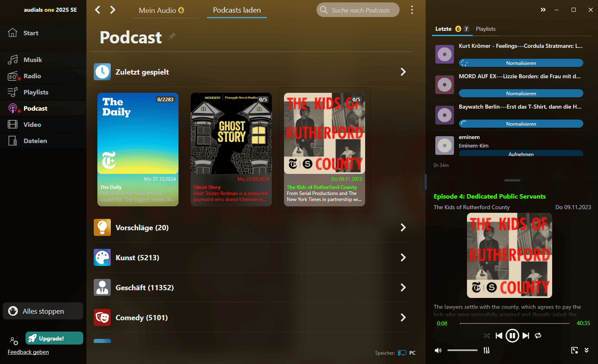598x364 pixels.
Task: Navigate back with the left arrow
Action: pyautogui.click(x=97, y=10)
